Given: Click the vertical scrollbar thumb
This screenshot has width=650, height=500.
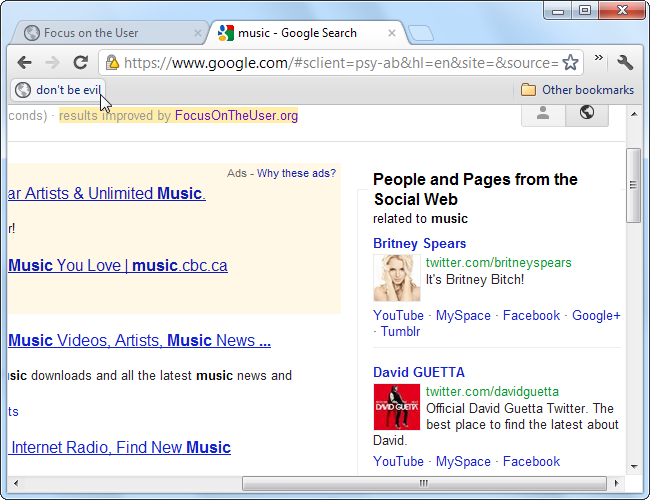Looking at the screenshot, I should click(634, 185).
